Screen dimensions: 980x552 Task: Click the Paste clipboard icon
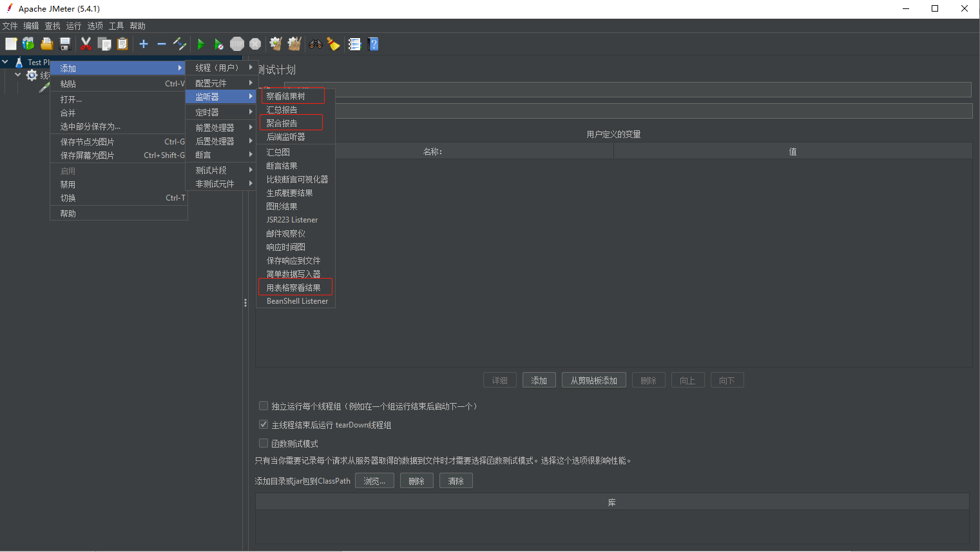pyautogui.click(x=122, y=44)
